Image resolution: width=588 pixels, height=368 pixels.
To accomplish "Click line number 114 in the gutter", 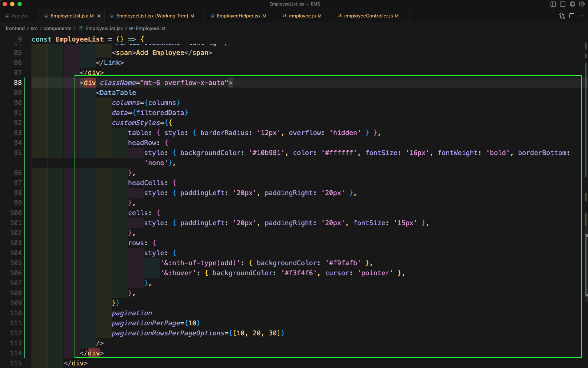I will point(16,353).
